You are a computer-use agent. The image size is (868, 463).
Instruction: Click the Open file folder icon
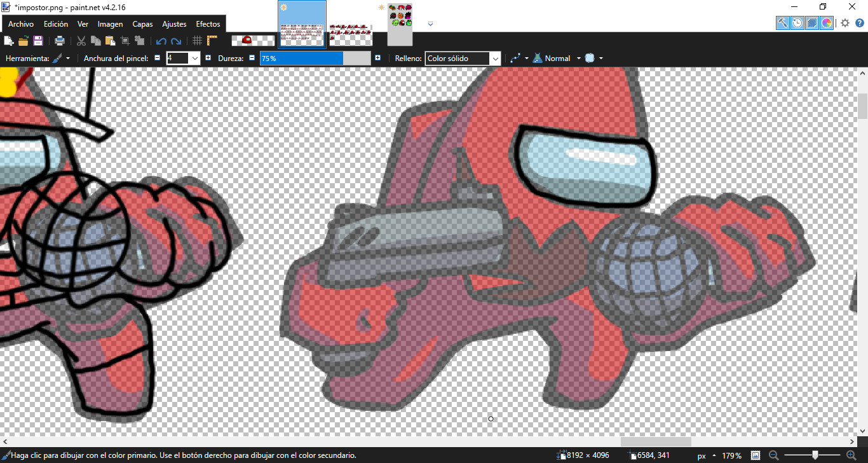(24, 41)
